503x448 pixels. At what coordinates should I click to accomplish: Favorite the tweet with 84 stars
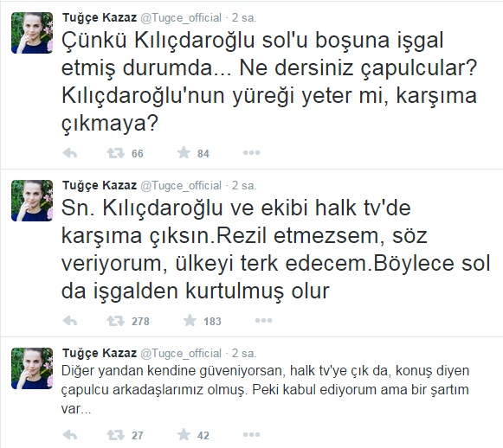184,153
